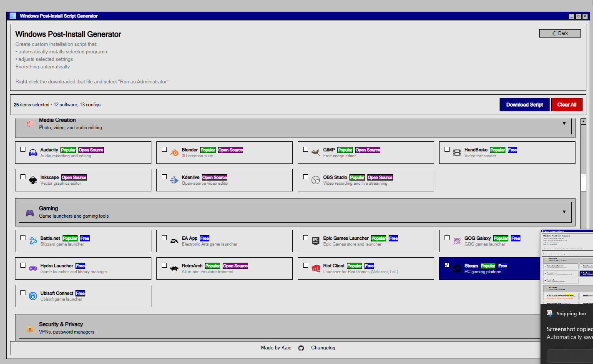
Task: Tick the Ubisoft Connect checkbox
Action: [23, 293]
